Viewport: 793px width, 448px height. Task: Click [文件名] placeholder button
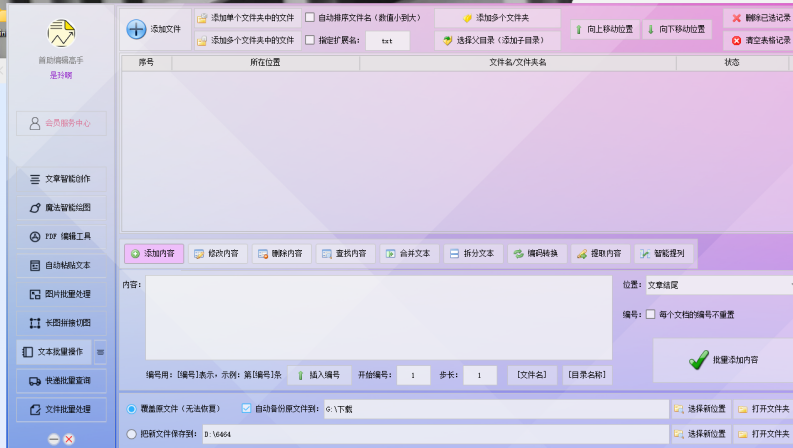[532, 375]
